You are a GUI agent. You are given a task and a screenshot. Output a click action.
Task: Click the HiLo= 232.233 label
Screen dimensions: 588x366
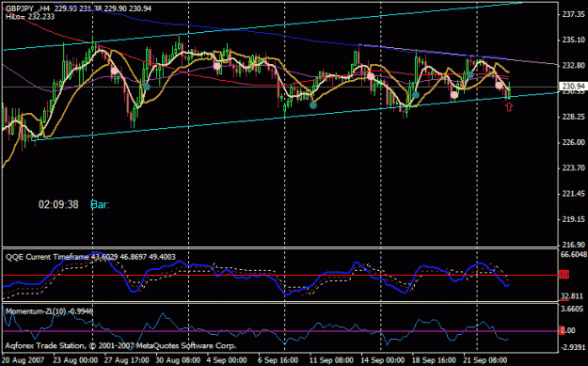pos(30,17)
